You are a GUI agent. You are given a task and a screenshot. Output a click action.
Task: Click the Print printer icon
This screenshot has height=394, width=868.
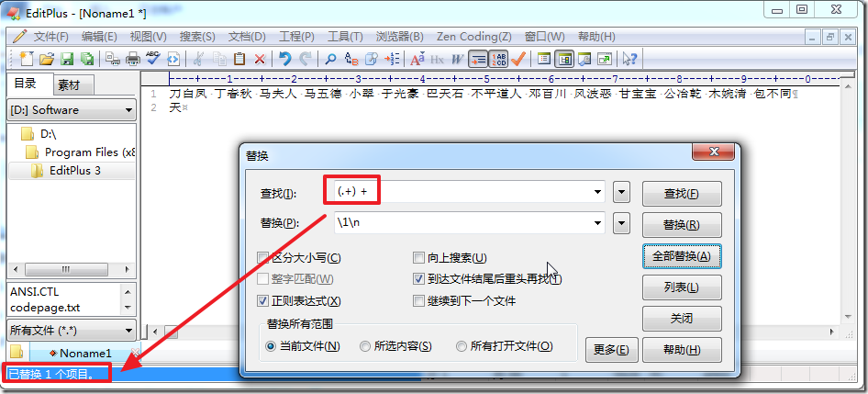(133, 59)
